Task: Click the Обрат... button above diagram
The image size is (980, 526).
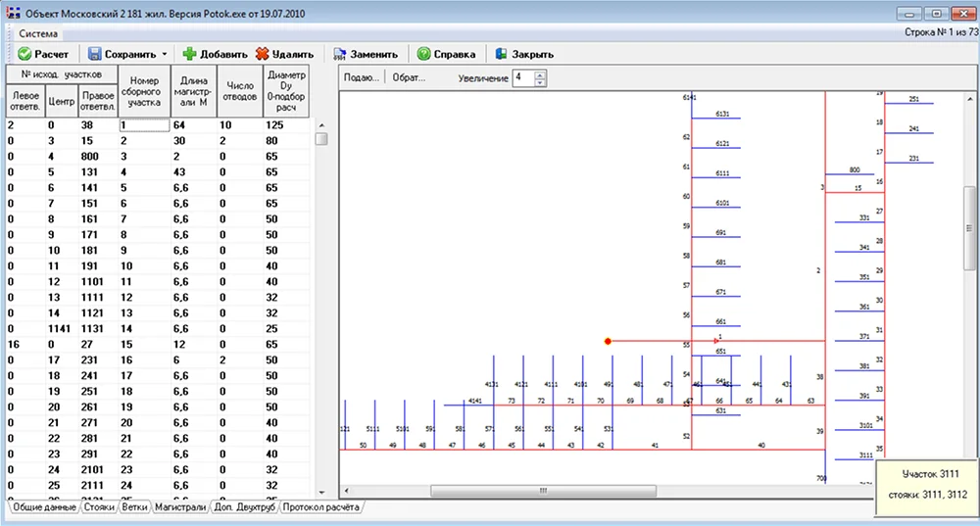Action: coord(409,78)
